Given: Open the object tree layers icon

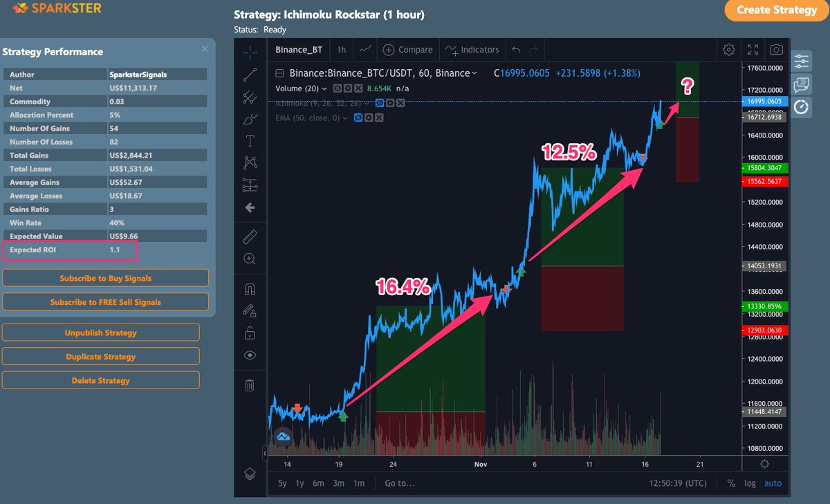Looking at the screenshot, I should point(250,474).
